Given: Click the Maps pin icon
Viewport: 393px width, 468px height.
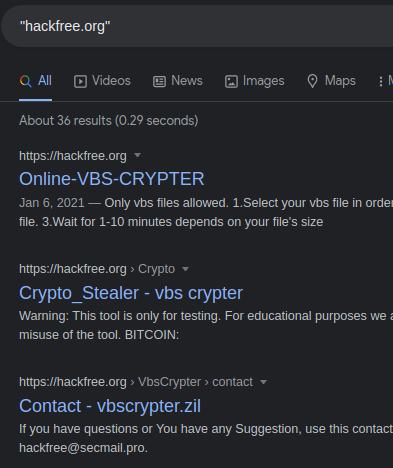Looking at the screenshot, I should pyautogui.click(x=312, y=81).
